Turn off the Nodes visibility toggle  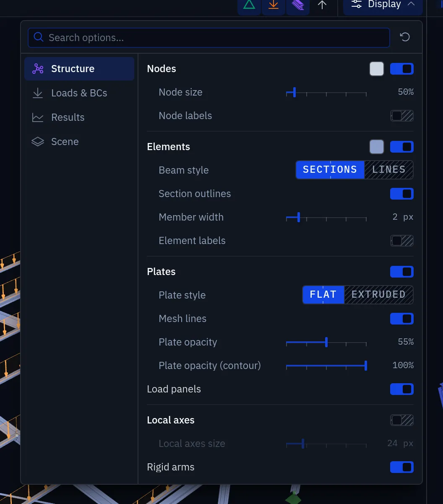point(402,69)
